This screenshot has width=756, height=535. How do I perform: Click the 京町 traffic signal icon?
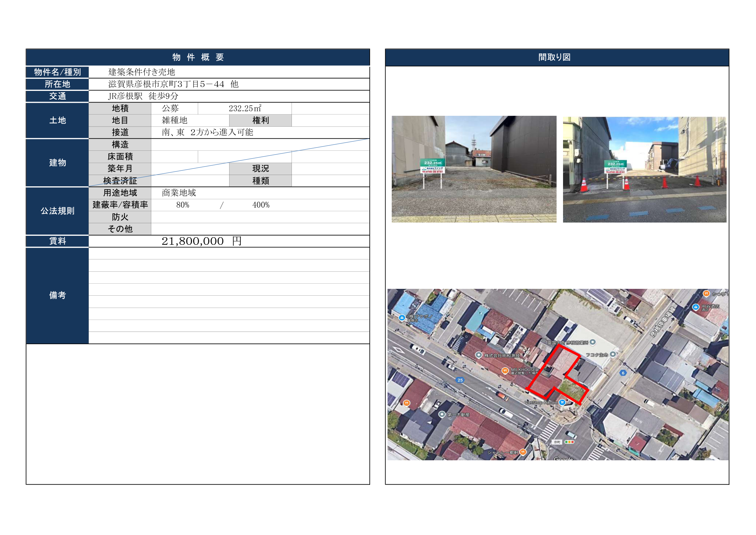pos(569,442)
